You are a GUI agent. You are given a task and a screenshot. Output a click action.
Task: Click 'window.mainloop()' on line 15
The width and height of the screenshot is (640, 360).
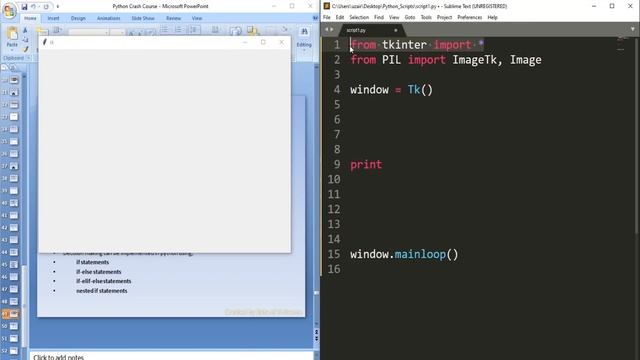coord(404,254)
